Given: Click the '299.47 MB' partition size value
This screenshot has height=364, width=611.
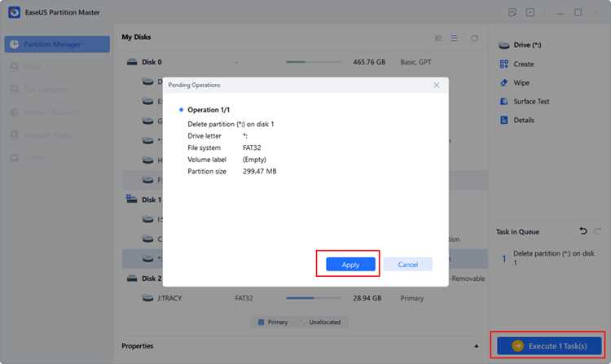Looking at the screenshot, I should click(x=259, y=171).
